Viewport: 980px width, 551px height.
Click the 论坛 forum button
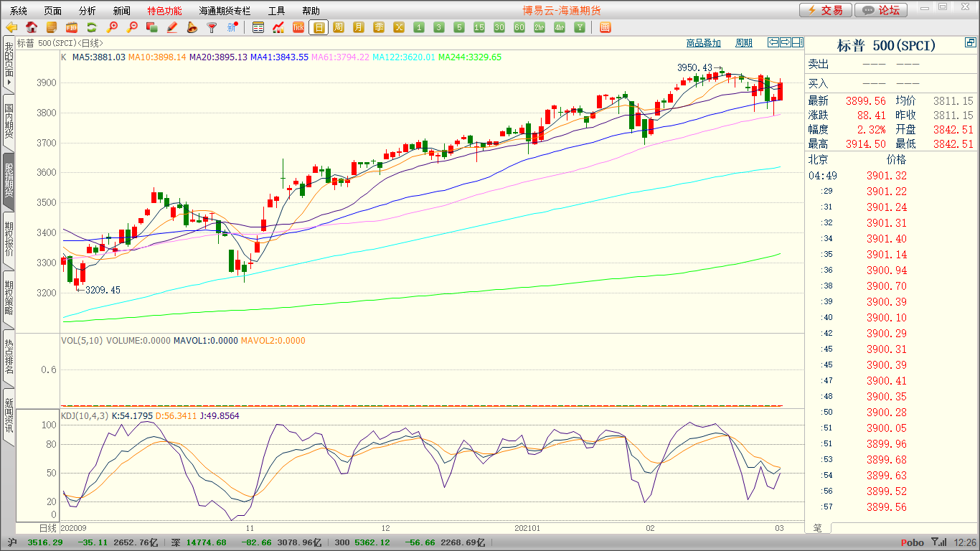(882, 10)
